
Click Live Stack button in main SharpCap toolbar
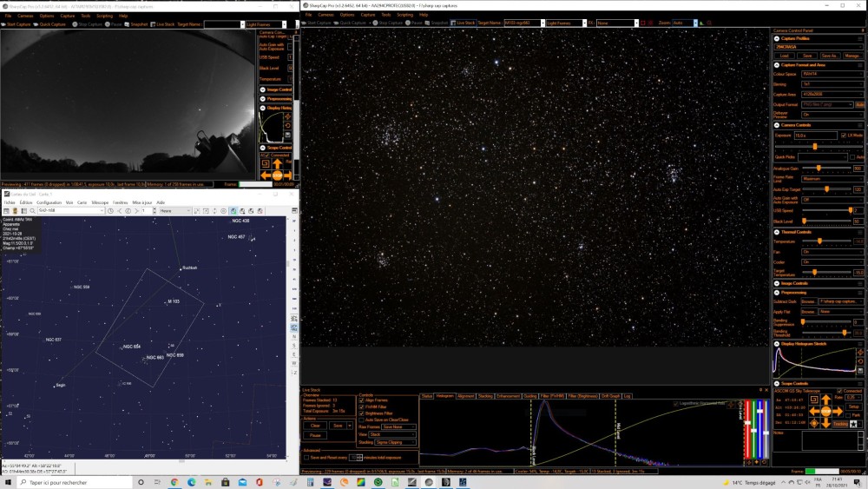pyautogui.click(x=464, y=23)
